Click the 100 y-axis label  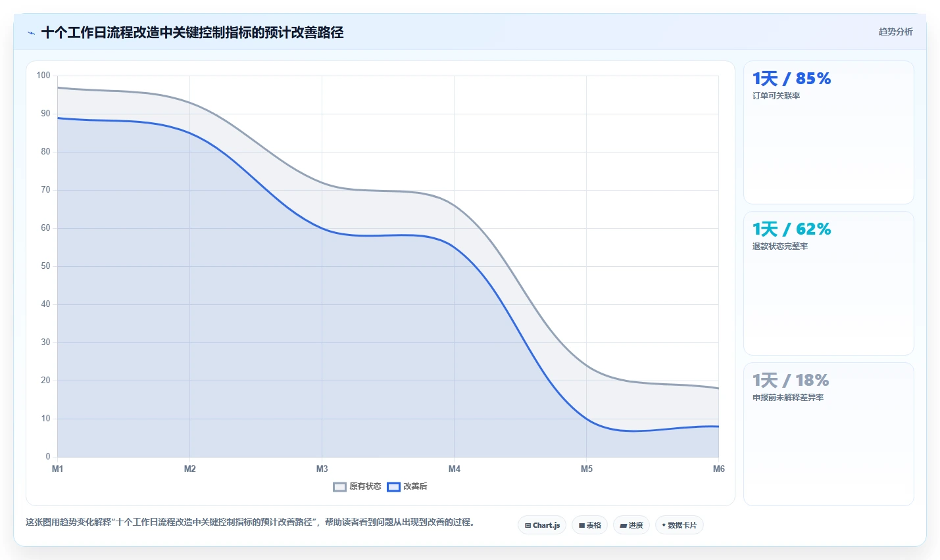[x=43, y=76]
